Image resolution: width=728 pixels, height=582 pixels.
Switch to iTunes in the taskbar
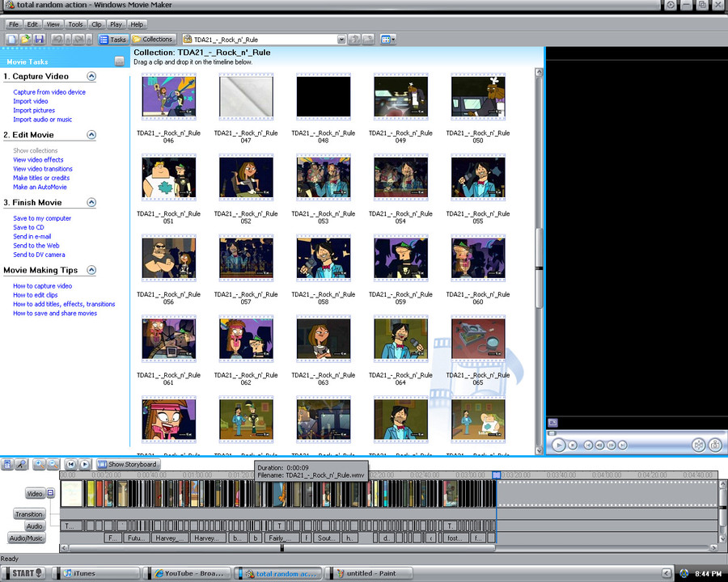(x=95, y=573)
